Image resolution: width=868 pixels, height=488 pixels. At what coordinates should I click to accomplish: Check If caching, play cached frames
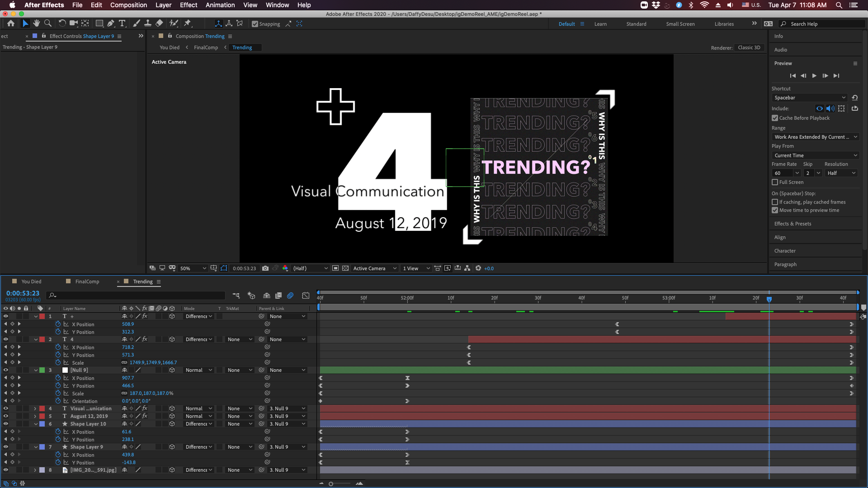pyautogui.click(x=775, y=202)
